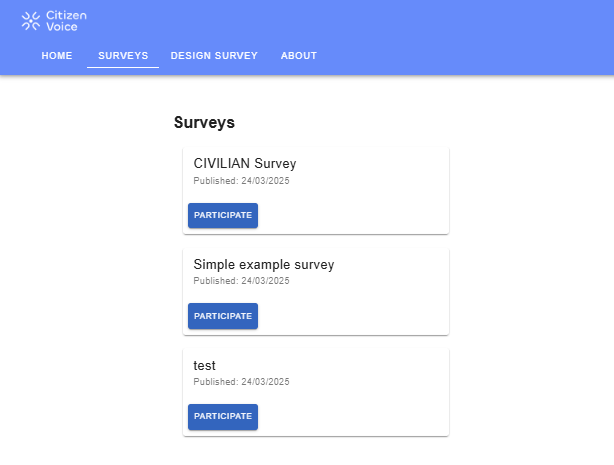
Task: Click empty space right of Simple example's PARTICIPATE button
Action: click(350, 316)
